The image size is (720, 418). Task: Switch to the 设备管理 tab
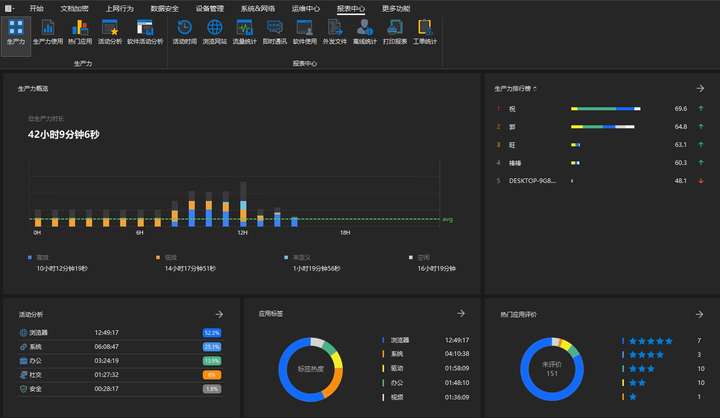210,8
